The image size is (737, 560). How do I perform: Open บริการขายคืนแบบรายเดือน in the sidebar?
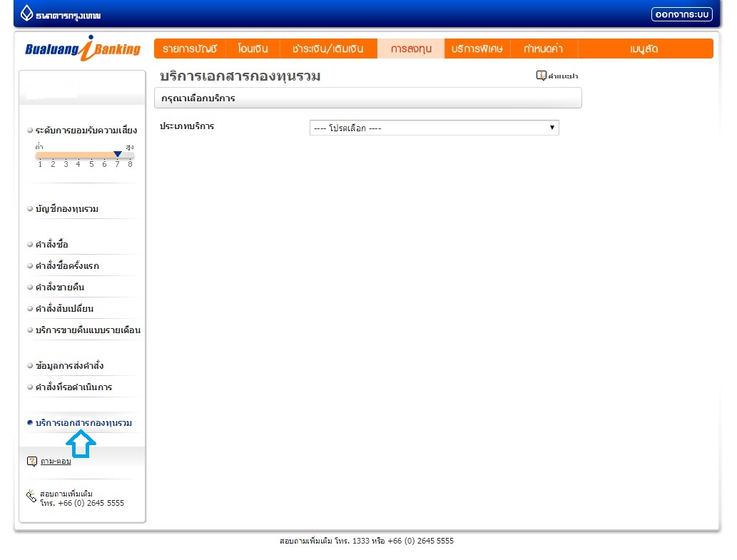tap(88, 330)
